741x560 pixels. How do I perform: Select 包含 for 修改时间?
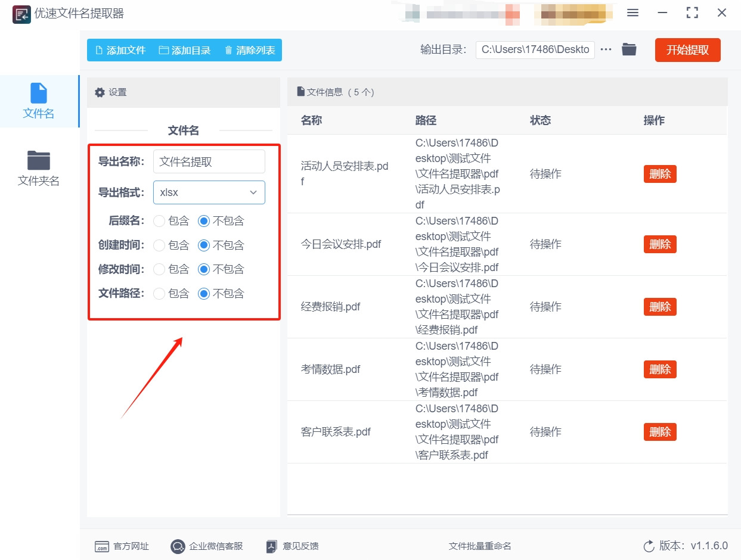click(x=171, y=269)
